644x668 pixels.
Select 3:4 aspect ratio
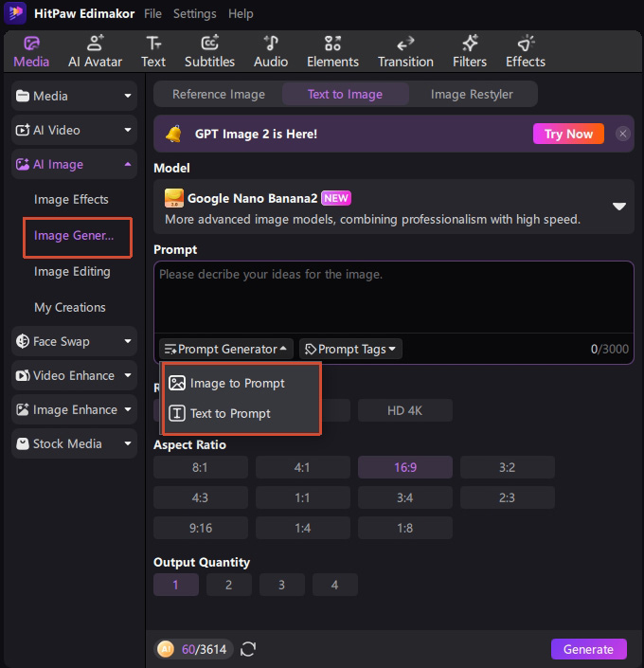(404, 497)
